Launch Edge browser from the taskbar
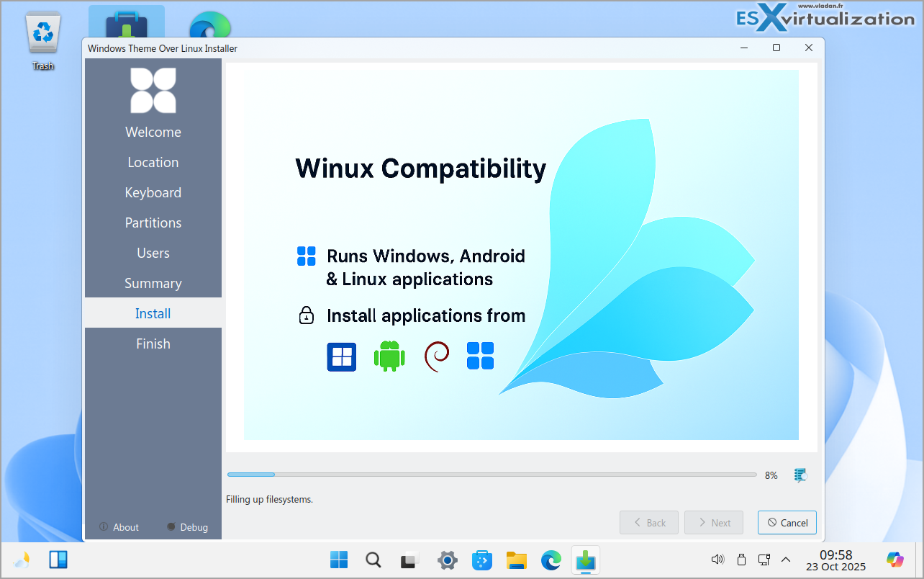Screen dimensions: 924x579 551,560
